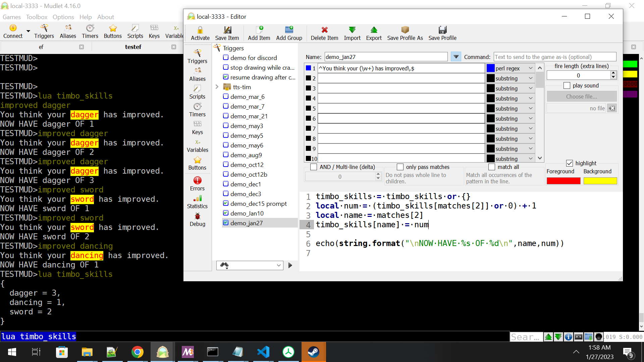Viewport: 644px width, 362px height.
Task: Toggle demo_Jan10 trigger checkbox
Action: click(226, 213)
